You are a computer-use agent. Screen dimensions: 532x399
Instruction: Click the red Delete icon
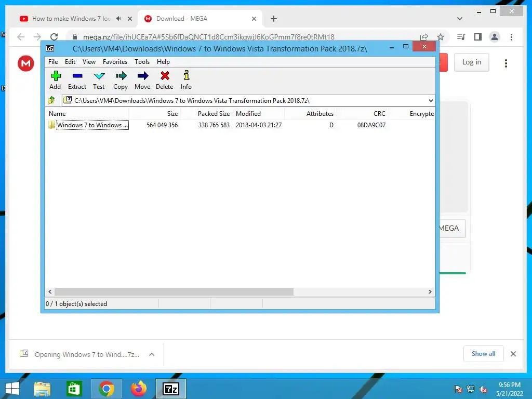pyautogui.click(x=165, y=81)
